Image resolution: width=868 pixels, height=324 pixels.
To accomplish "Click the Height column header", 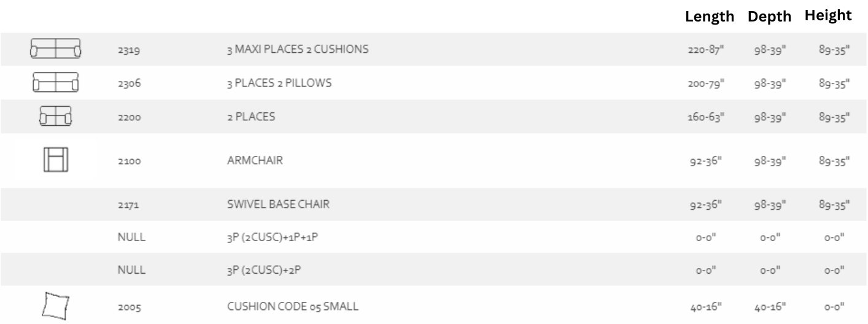I will click(x=828, y=16).
